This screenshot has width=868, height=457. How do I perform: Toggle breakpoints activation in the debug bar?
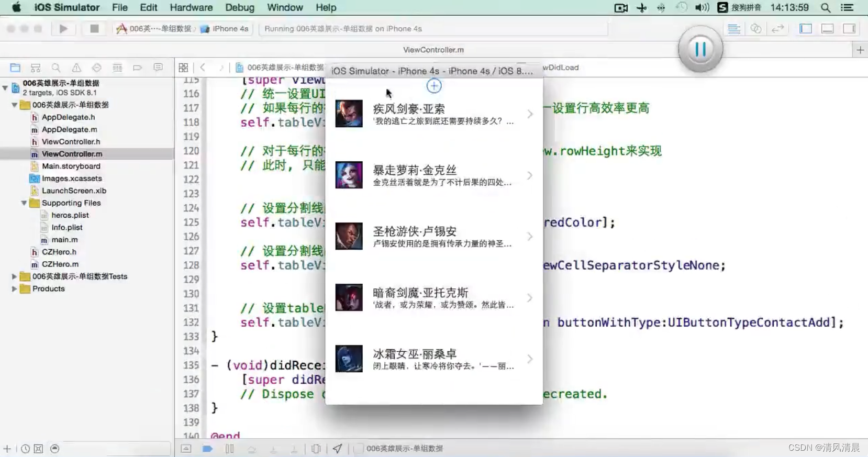point(208,449)
